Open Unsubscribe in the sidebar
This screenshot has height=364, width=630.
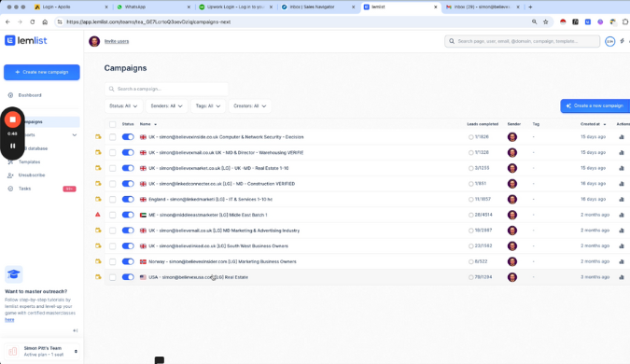[x=32, y=175]
